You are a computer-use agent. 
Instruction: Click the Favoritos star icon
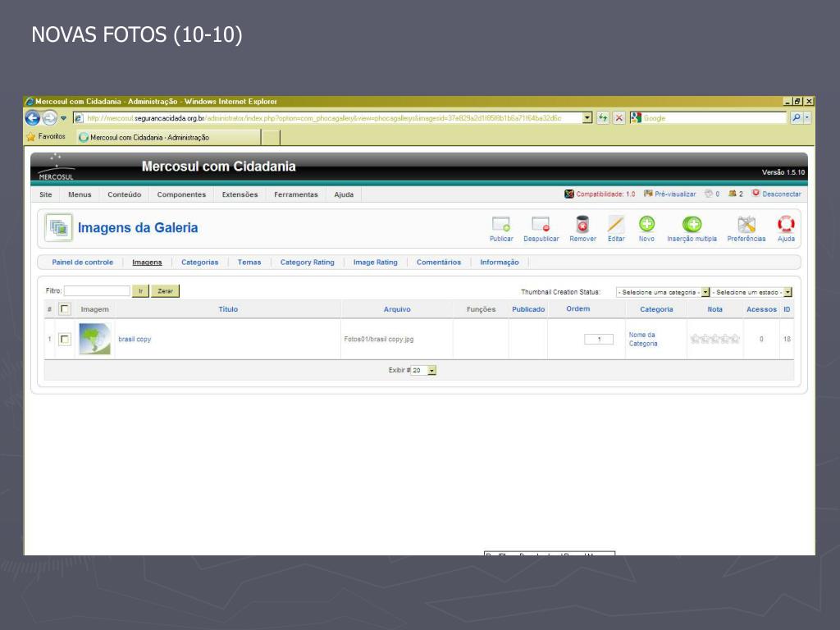pos(31,137)
